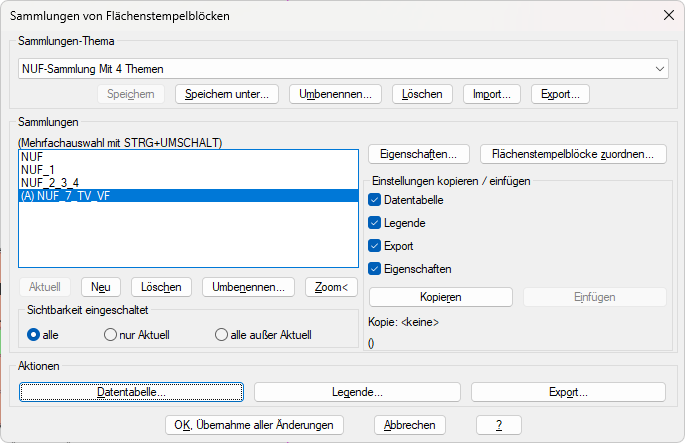The width and height of the screenshot is (685, 443).
Task: Toggle the Legende checkbox
Action: pyautogui.click(x=375, y=223)
